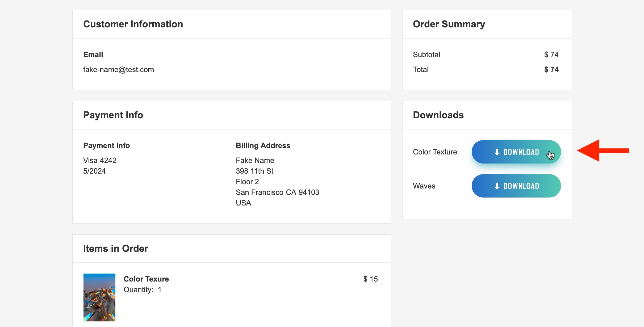This screenshot has height=327, width=644.
Task: Click the Customer Information heading
Action: tap(133, 24)
